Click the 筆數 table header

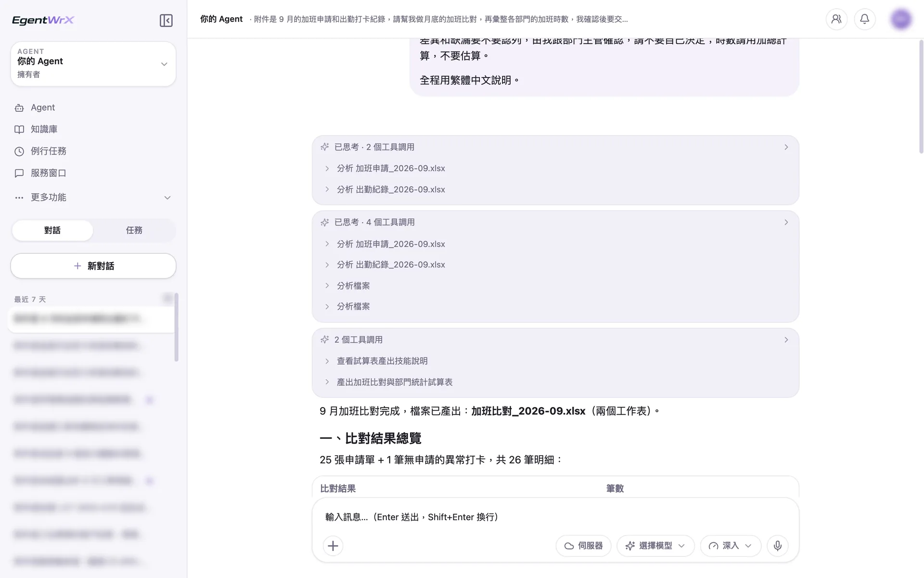click(615, 488)
